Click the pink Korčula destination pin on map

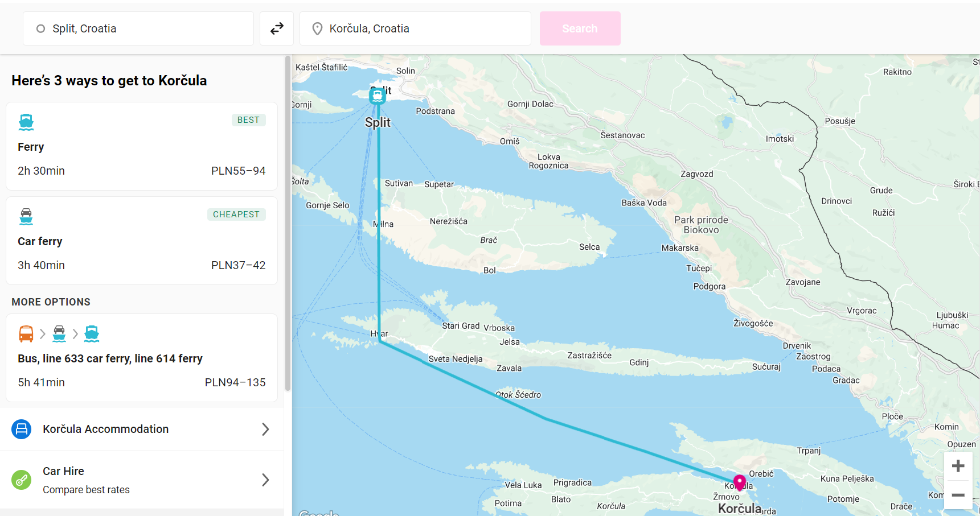(x=739, y=482)
